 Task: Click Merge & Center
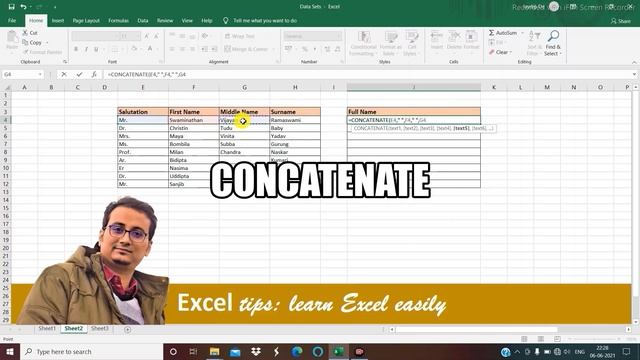coord(247,49)
